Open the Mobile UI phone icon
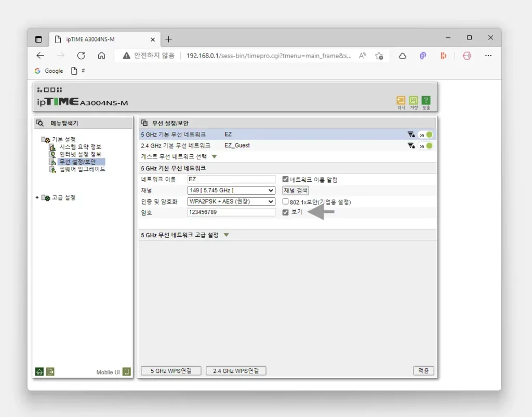This screenshot has height=417, width=532. pyautogui.click(x=127, y=371)
